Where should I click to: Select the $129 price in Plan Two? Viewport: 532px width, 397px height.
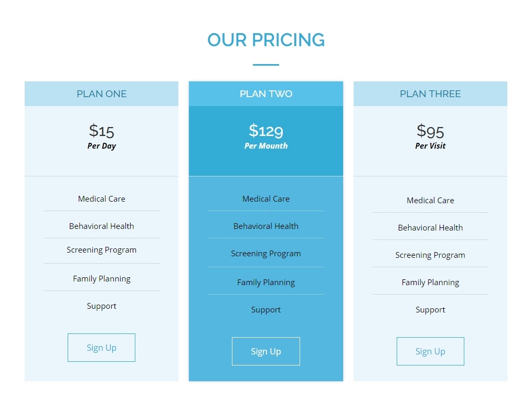(x=266, y=130)
